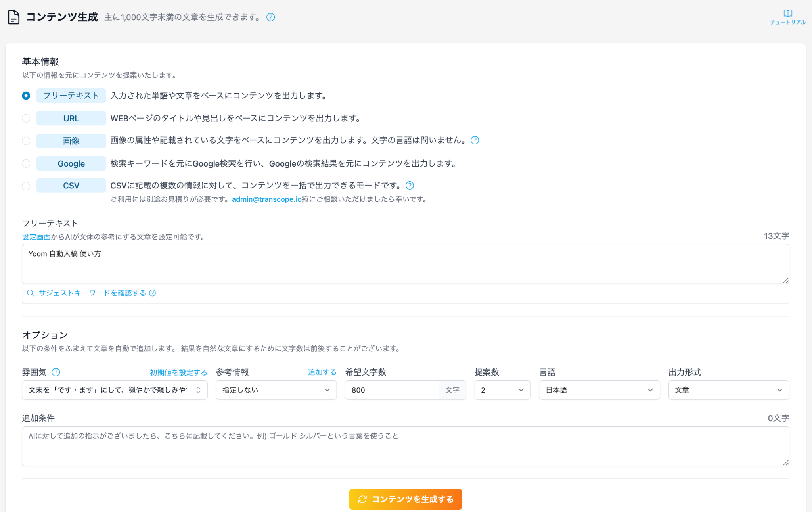Open the 設定画面 link
The image size is (812, 512).
point(36,237)
